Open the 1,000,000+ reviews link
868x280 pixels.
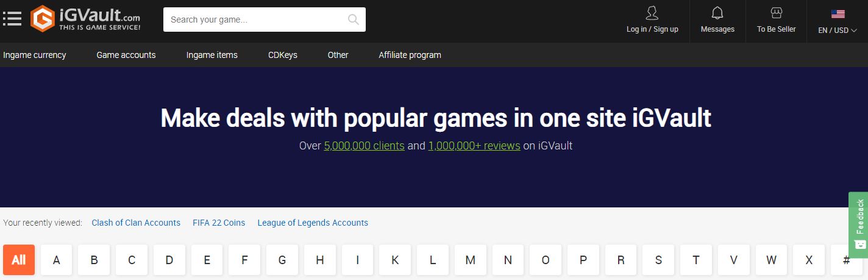point(474,146)
